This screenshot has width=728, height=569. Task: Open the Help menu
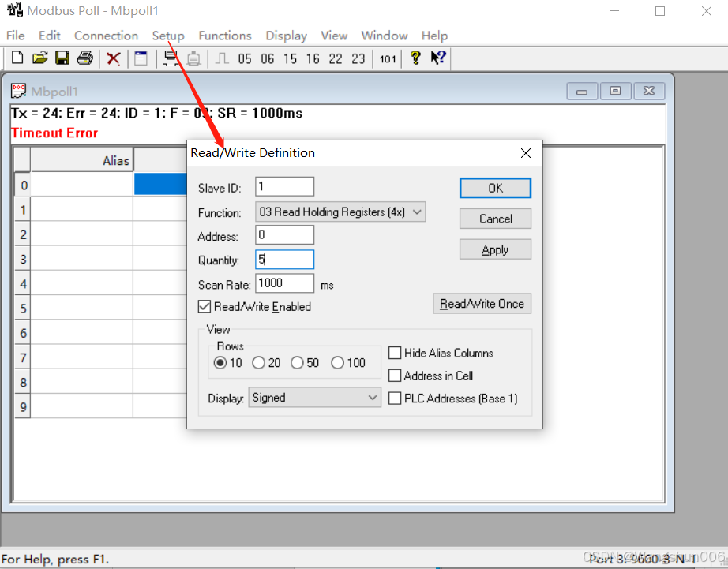pyautogui.click(x=434, y=36)
